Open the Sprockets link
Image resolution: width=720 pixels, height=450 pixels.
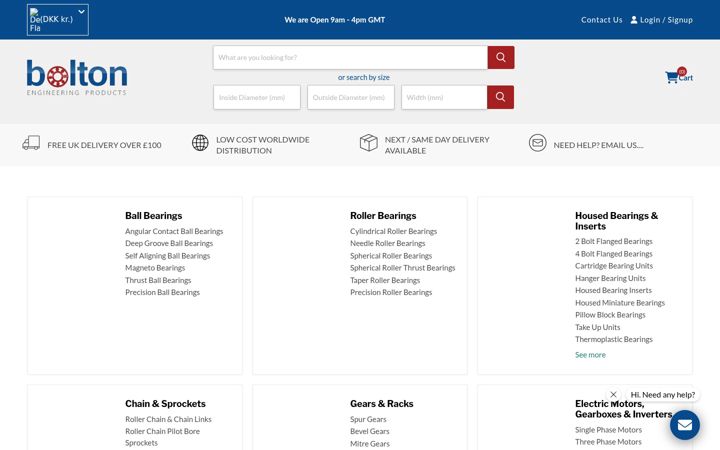point(141,443)
